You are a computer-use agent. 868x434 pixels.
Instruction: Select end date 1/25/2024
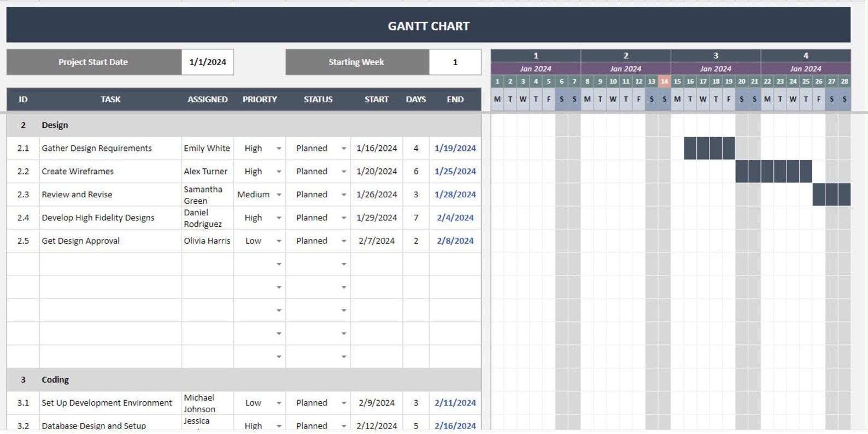pyautogui.click(x=455, y=172)
